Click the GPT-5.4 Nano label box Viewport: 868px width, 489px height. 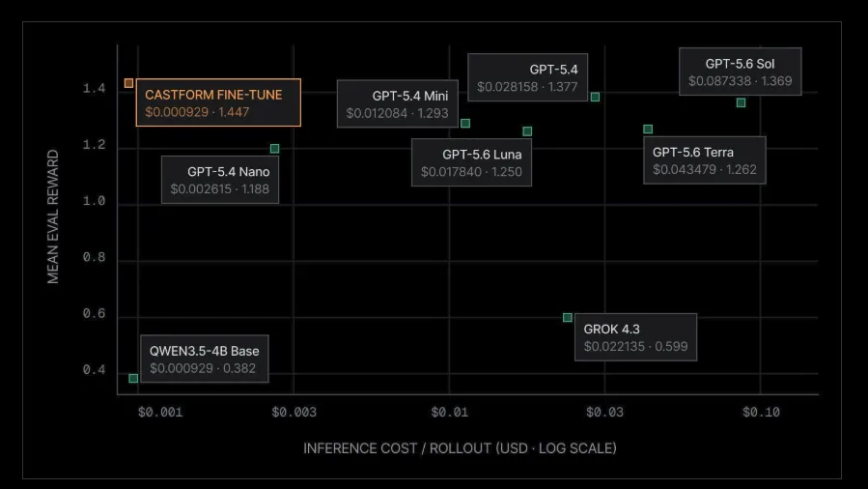click(220, 180)
